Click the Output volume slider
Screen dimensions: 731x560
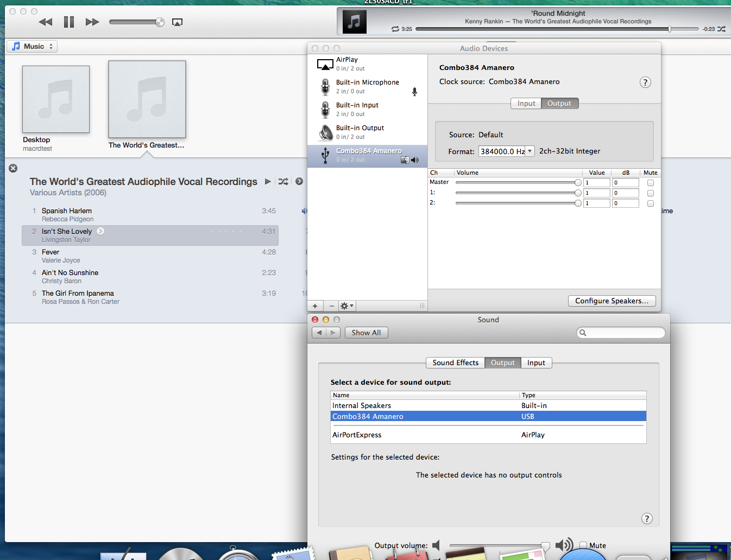[500, 545]
